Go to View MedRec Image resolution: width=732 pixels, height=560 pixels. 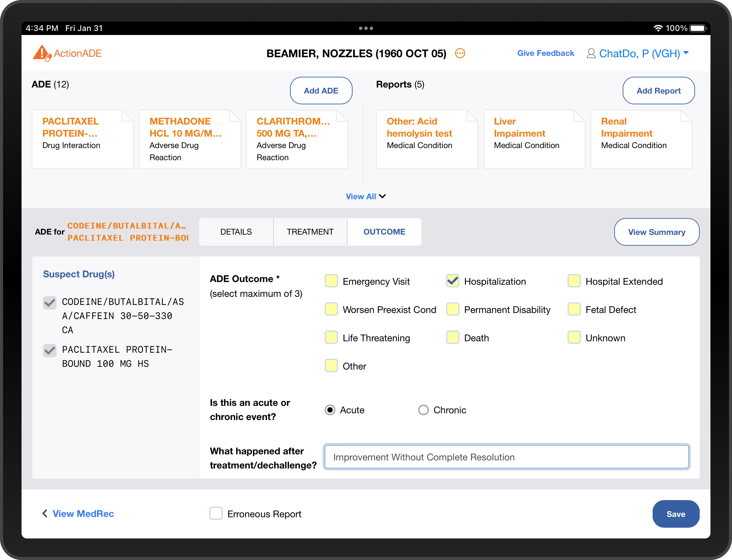pyautogui.click(x=83, y=514)
